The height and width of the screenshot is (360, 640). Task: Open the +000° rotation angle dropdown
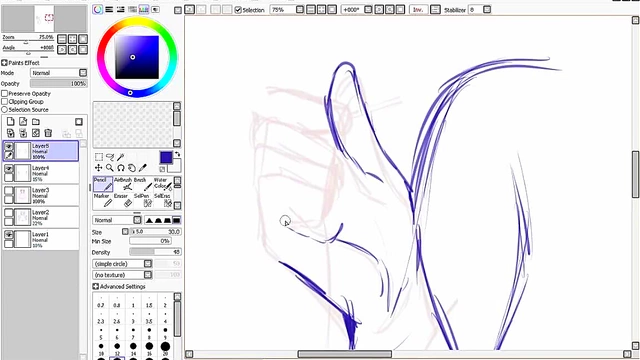(368, 9)
